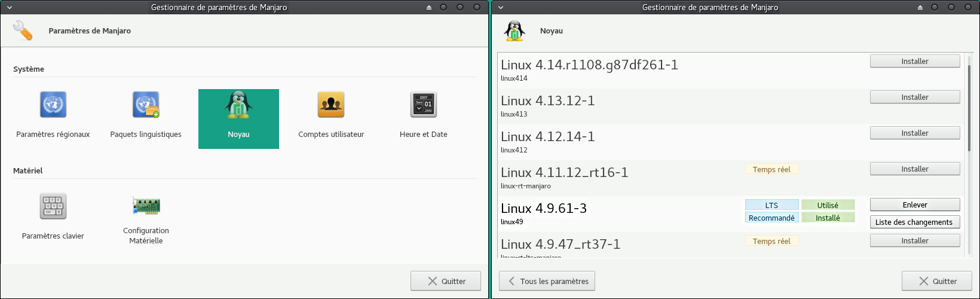980x299 pixels.
Task: Select the Noyau penguin icon
Action: click(x=238, y=105)
